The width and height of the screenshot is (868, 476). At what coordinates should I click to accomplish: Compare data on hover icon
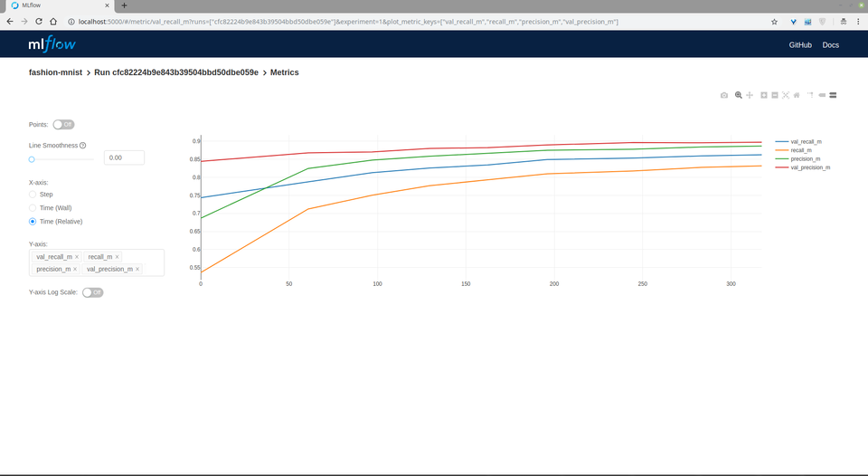(x=833, y=95)
